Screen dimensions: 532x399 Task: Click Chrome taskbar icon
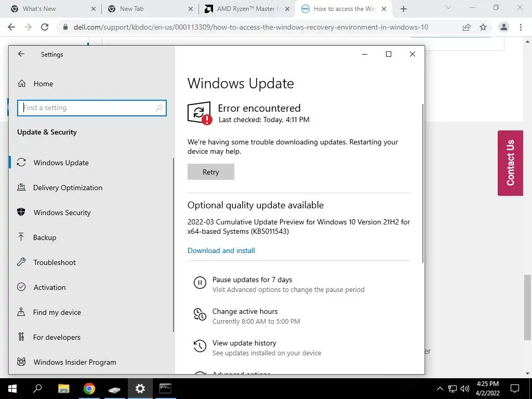(x=89, y=389)
